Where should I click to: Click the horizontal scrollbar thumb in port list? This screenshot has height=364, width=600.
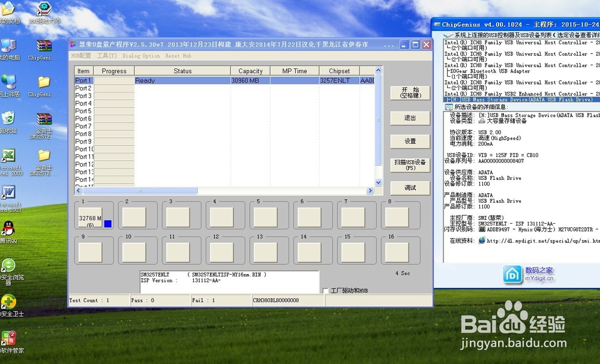[x=140, y=191]
